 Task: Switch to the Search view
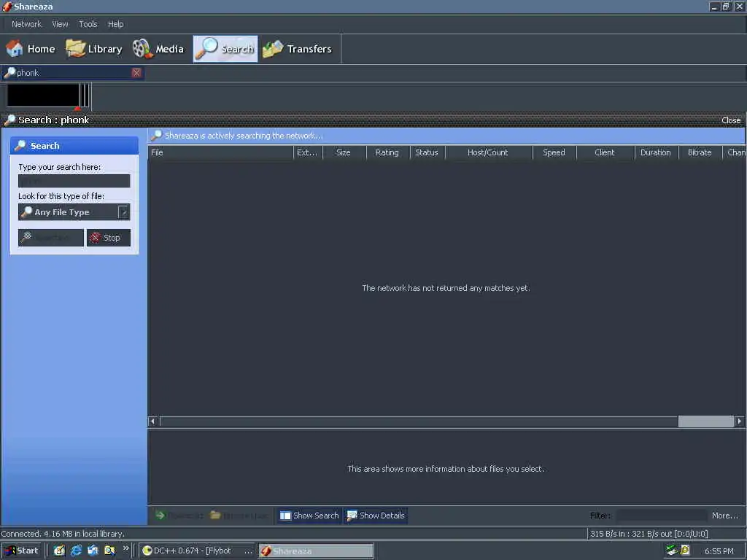click(225, 49)
